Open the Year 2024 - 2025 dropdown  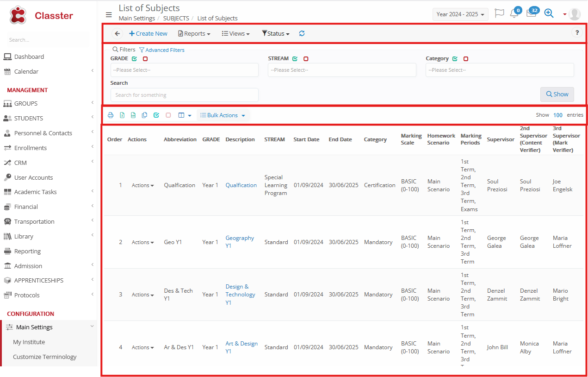[x=460, y=14]
